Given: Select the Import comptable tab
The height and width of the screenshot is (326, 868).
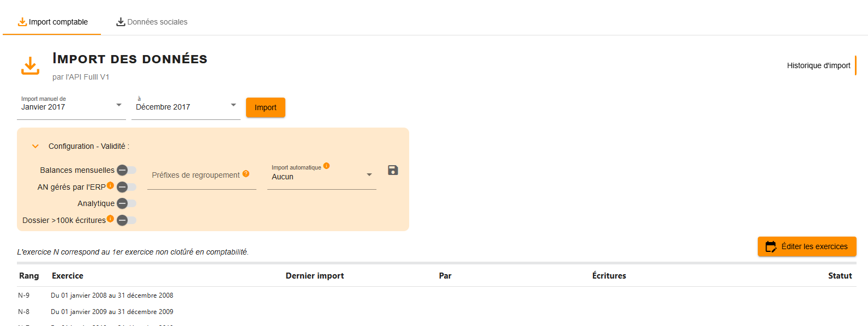Looking at the screenshot, I should click(52, 22).
